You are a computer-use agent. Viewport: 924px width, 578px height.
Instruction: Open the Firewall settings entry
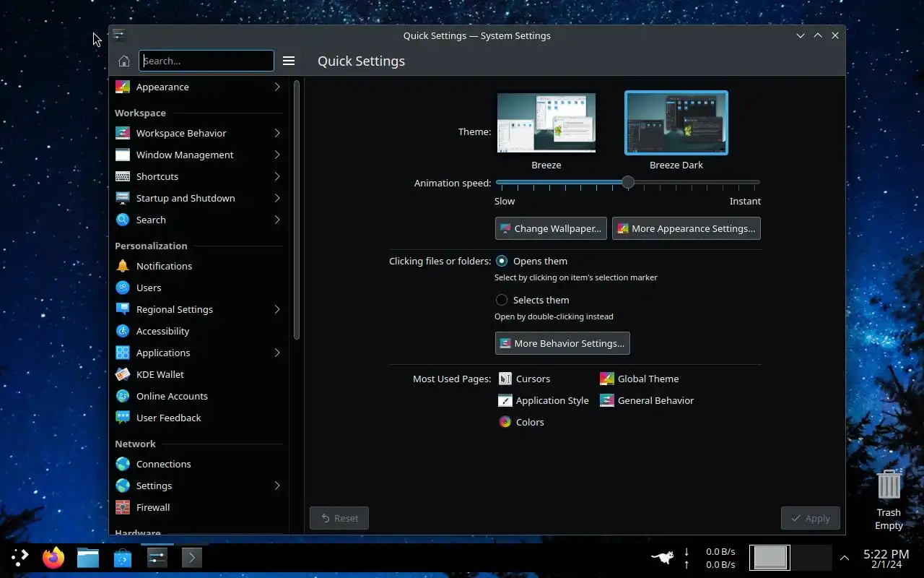[x=199, y=507]
